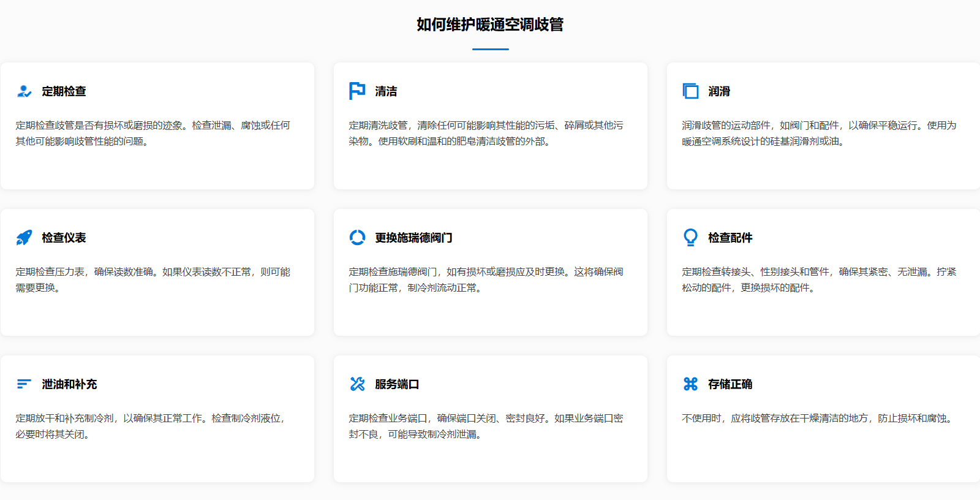Click the 更换施瑞德阀门 heading
The height and width of the screenshot is (500, 980).
413,238
